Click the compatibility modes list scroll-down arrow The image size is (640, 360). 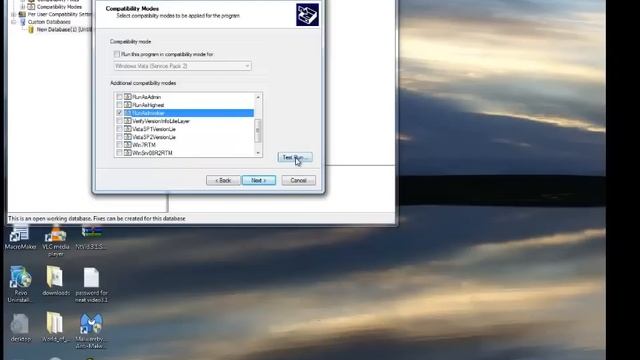pyautogui.click(x=258, y=153)
